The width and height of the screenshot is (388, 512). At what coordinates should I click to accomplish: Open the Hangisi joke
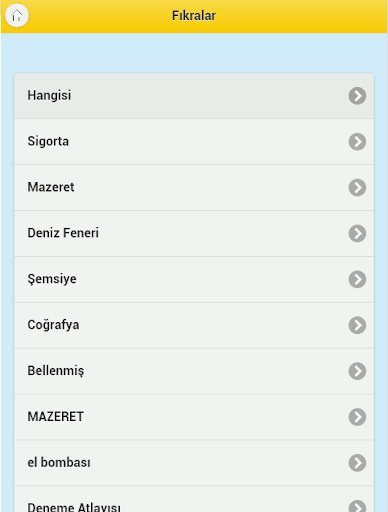tap(194, 96)
